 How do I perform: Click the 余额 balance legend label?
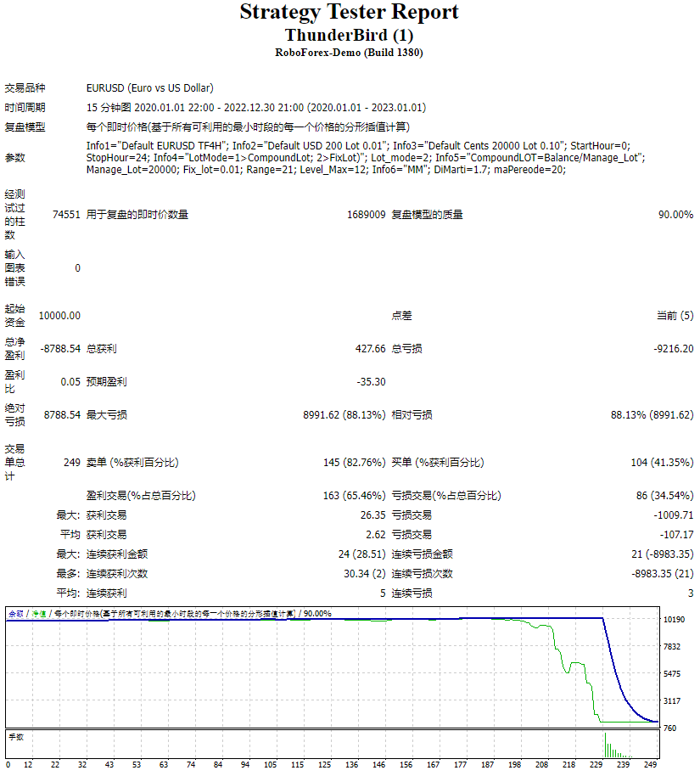(16, 614)
